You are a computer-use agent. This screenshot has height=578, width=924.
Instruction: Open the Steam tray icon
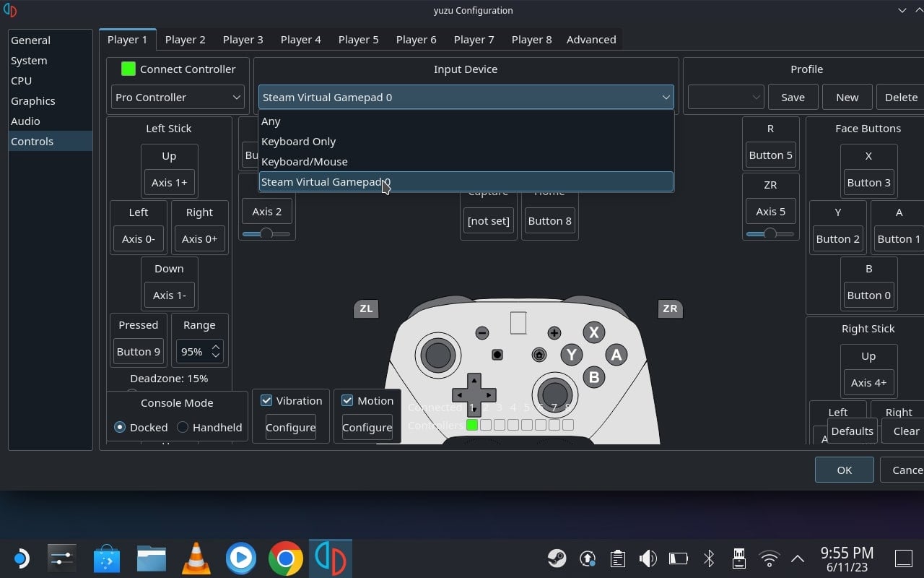tap(557, 558)
